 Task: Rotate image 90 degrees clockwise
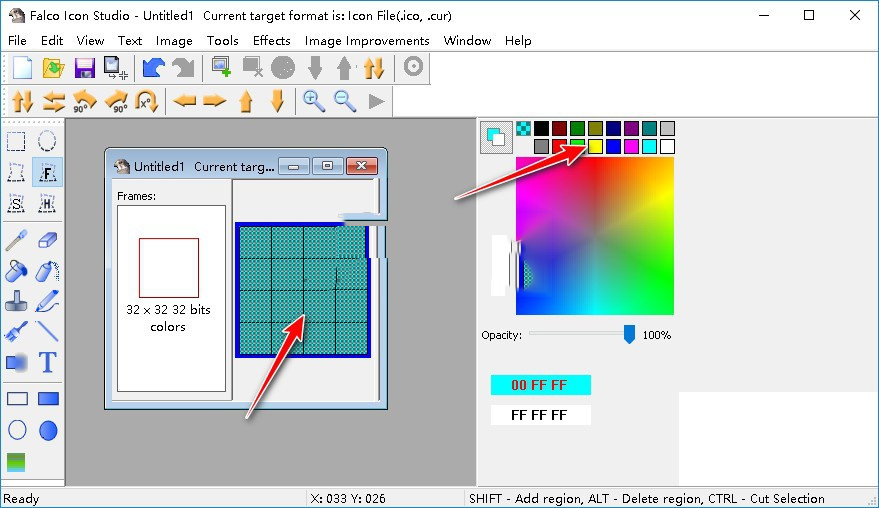[116, 101]
